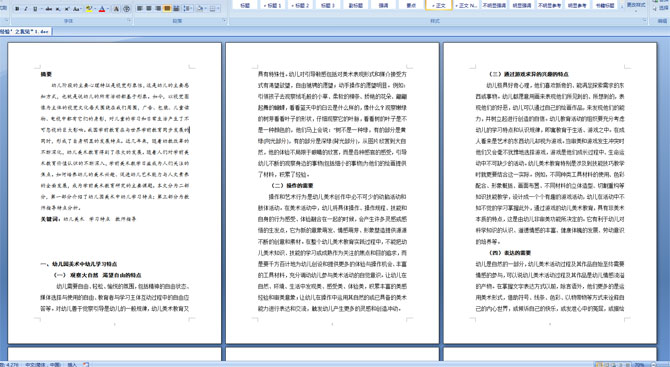
Task: Apply the 正文 style in gallery
Action: 439,5
